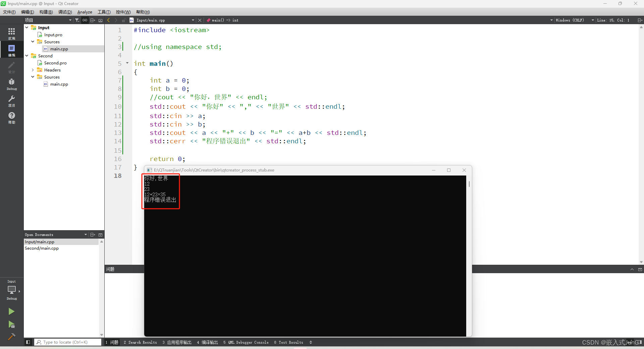Run the project with the green play button
This screenshot has width=644, height=349.
(x=11, y=311)
